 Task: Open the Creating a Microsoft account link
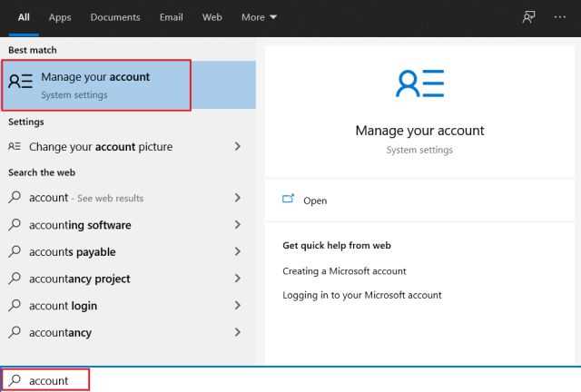(344, 271)
